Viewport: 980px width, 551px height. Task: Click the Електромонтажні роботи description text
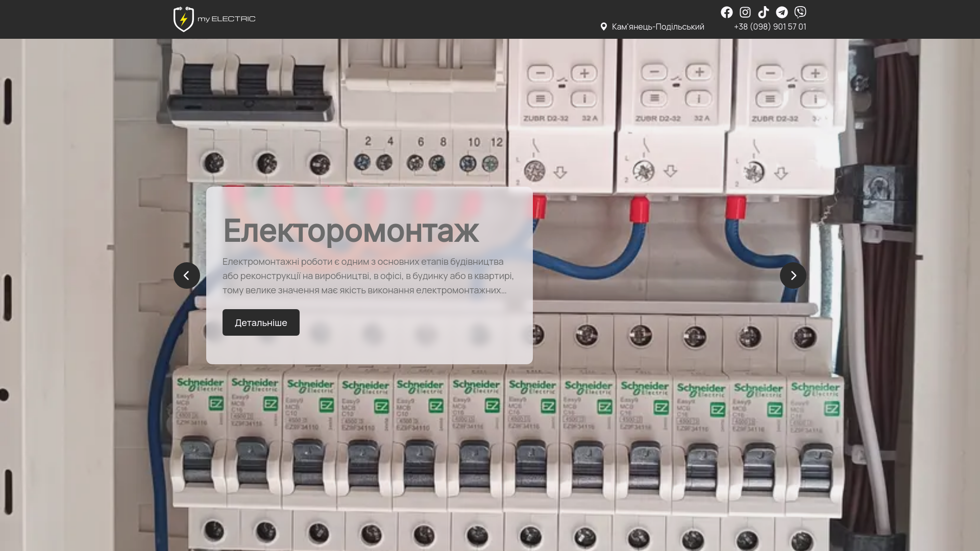369,275
